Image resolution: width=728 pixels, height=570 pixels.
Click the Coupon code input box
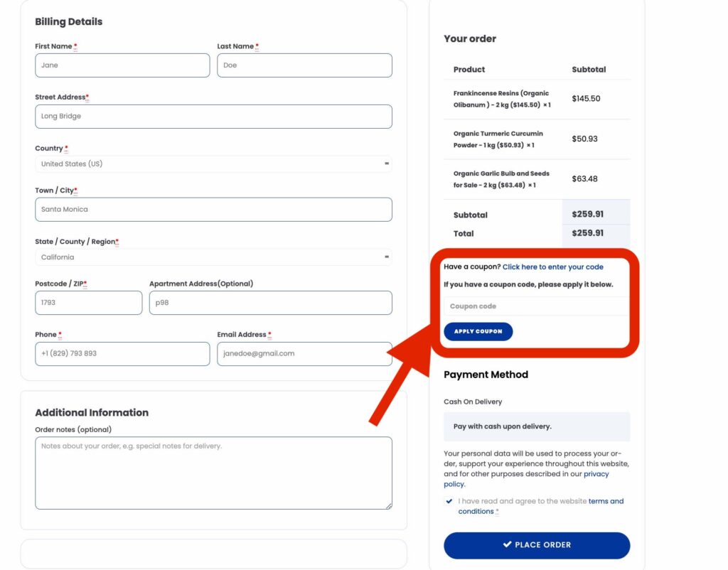[537, 305]
